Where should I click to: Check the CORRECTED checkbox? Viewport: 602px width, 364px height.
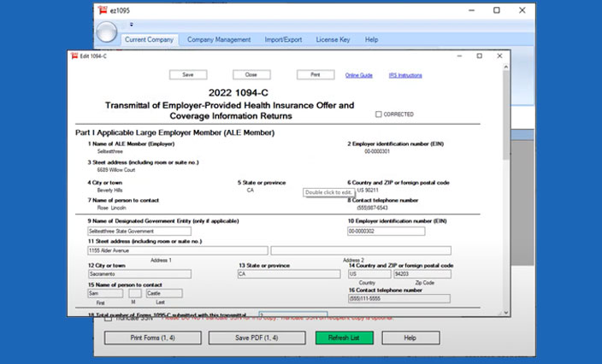tap(379, 114)
